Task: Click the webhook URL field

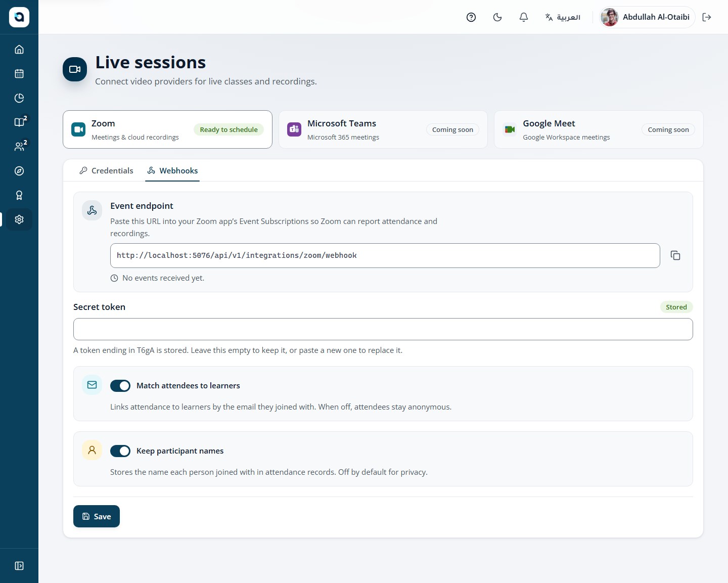Action: click(x=385, y=255)
